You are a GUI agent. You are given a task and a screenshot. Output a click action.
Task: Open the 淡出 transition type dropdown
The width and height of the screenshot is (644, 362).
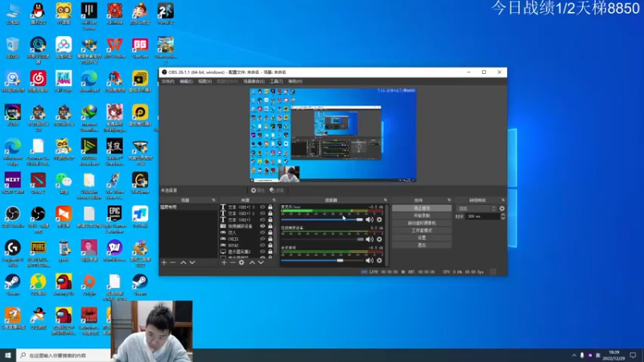pos(477,208)
